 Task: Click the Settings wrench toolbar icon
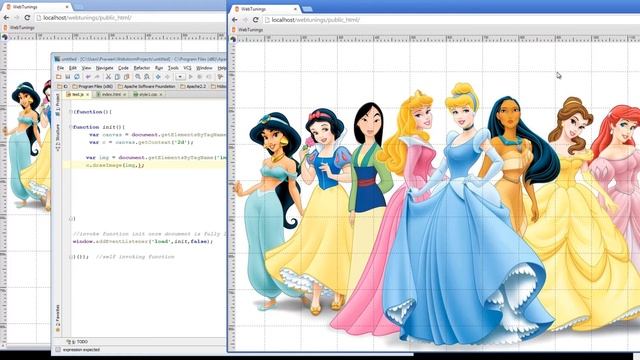[220, 77]
